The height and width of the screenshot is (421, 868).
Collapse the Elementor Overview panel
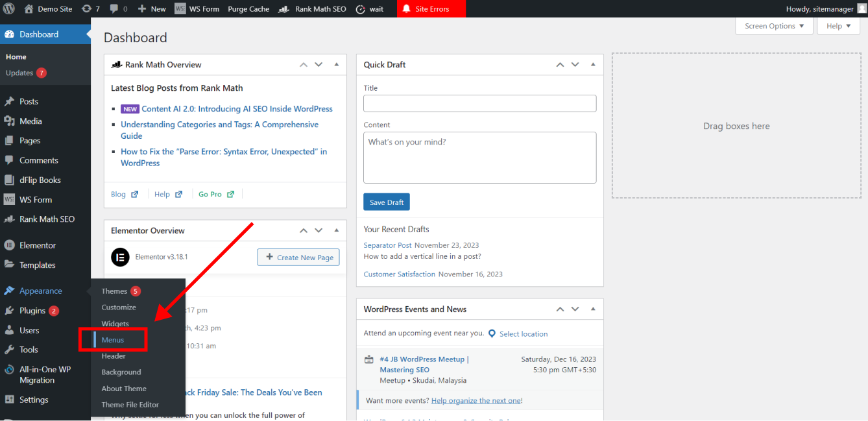click(x=336, y=230)
